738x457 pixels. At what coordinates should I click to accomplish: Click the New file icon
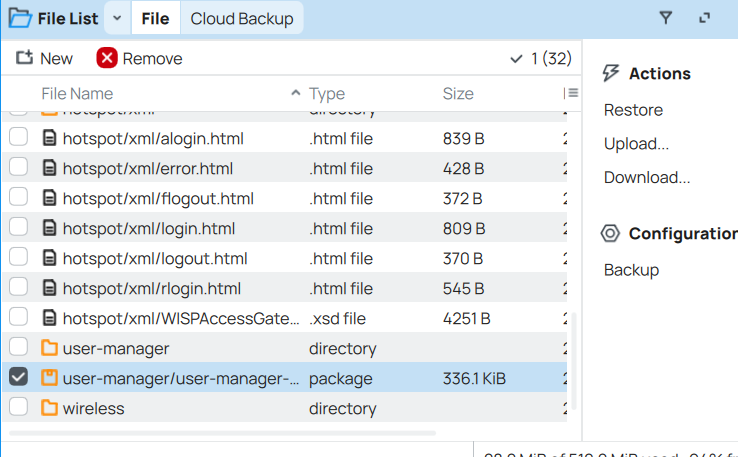click(25, 58)
